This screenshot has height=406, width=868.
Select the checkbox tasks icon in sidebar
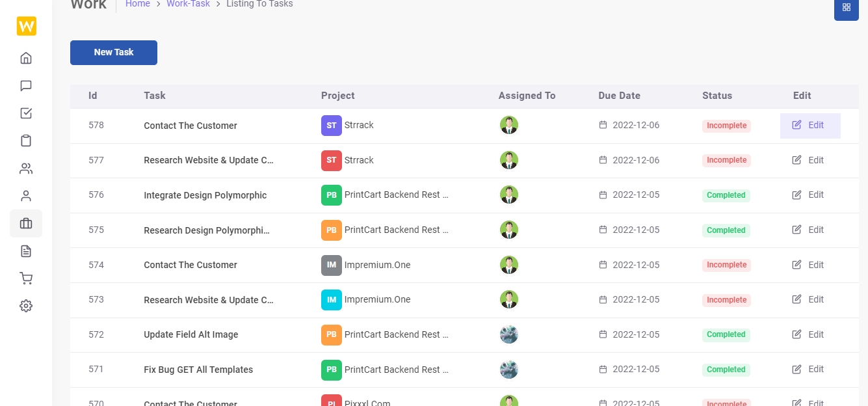tap(26, 113)
